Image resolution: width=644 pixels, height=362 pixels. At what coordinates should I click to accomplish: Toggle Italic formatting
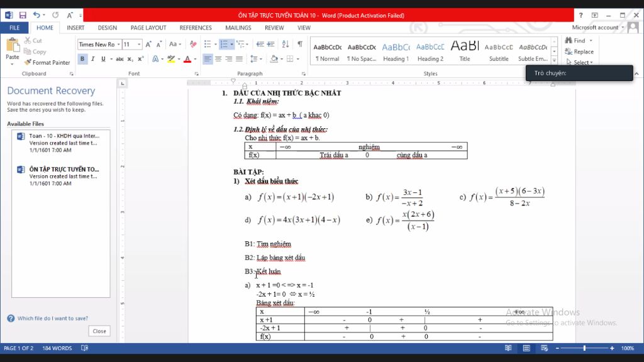pos(93,59)
